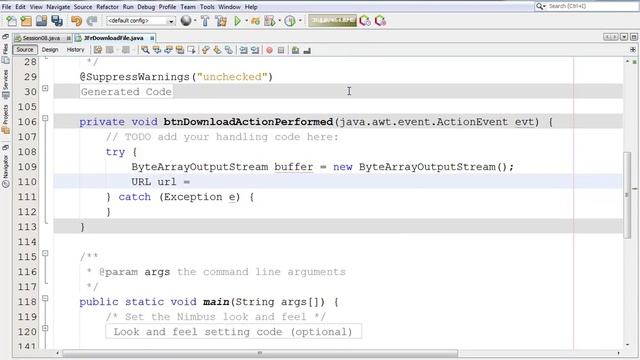Build project with hammer icon
Viewport: 640px width, 360px height.
(x=205, y=21)
